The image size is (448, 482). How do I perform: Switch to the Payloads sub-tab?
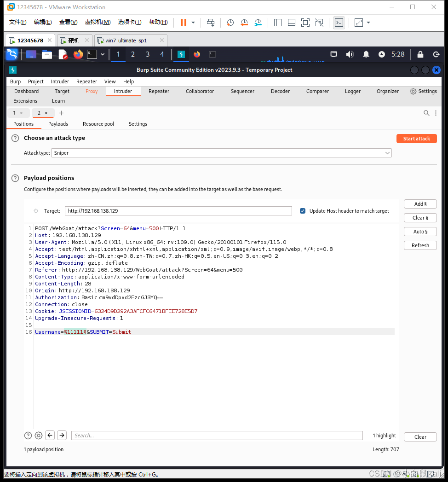pyautogui.click(x=58, y=124)
